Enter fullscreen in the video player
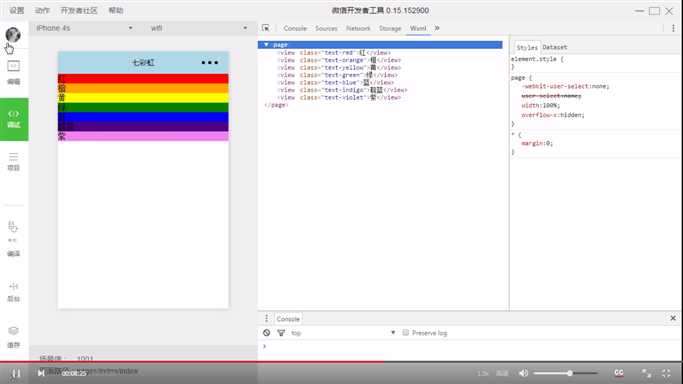683x384 pixels. point(666,373)
